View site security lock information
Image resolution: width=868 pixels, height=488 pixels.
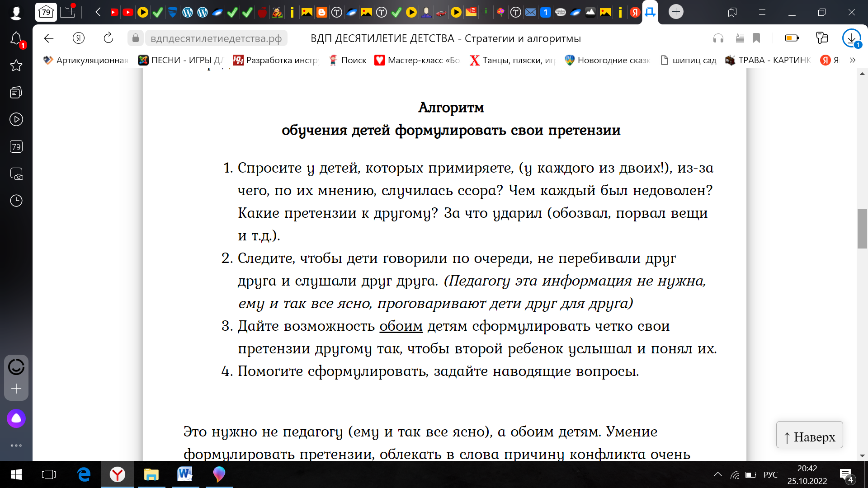135,38
